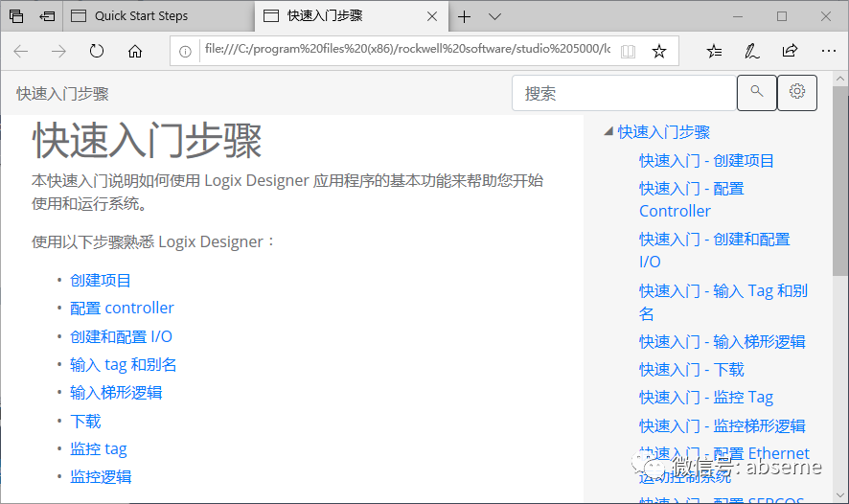Add this page to favorites with star
This screenshot has height=504, width=849.
(x=659, y=52)
